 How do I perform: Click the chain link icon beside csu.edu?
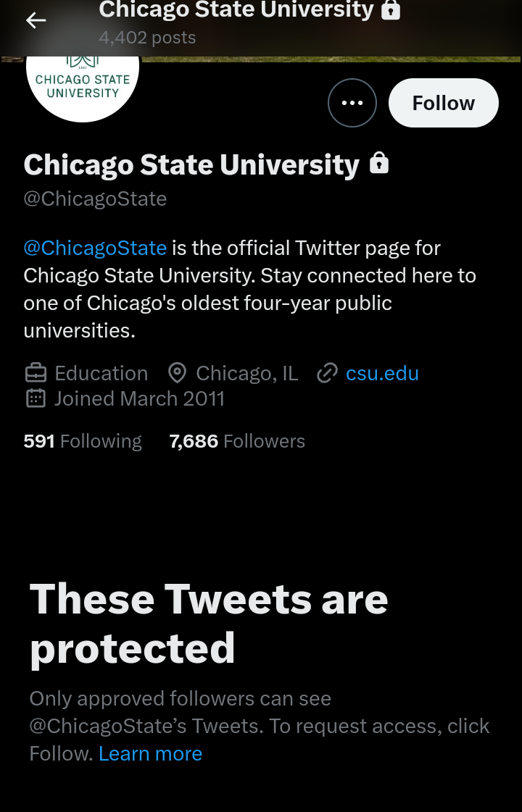coord(328,373)
